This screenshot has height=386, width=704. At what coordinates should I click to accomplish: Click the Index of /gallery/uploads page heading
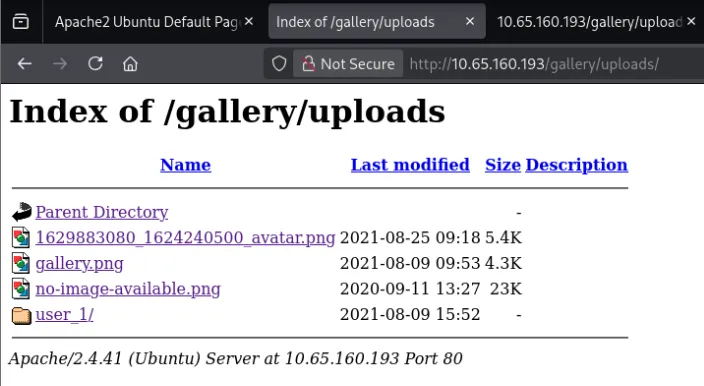(227, 112)
